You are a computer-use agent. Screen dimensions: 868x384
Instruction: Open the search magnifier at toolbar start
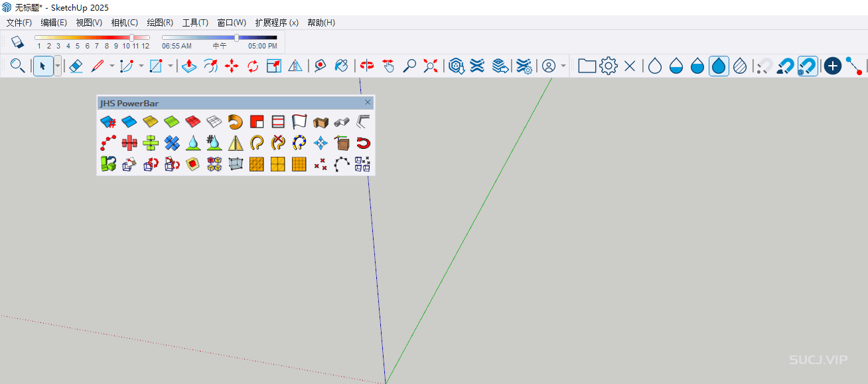[18, 66]
